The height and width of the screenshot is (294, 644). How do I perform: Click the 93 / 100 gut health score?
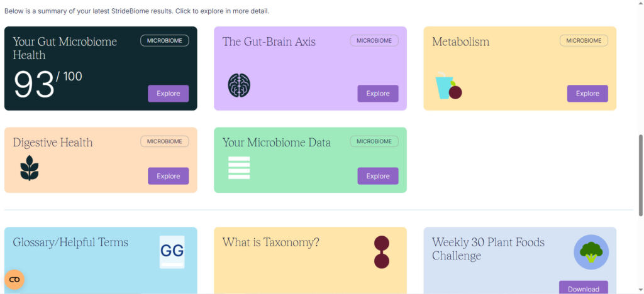(x=48, y=84)
